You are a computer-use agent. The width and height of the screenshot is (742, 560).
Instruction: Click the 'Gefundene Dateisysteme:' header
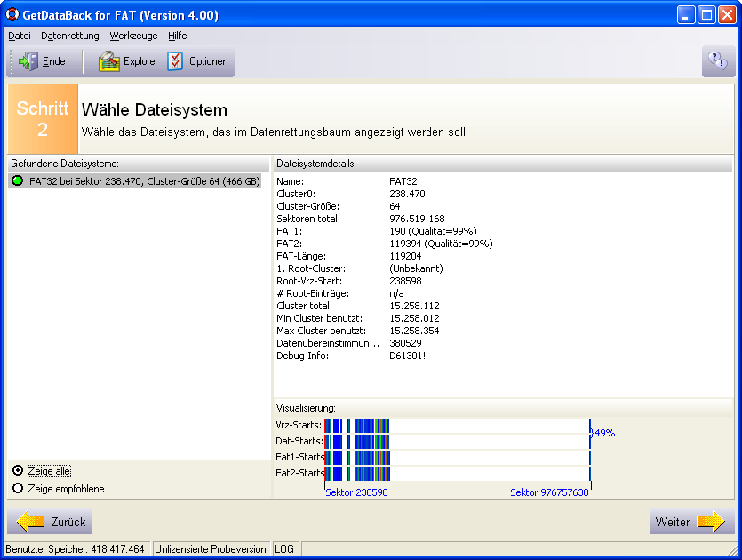[65, 164]
